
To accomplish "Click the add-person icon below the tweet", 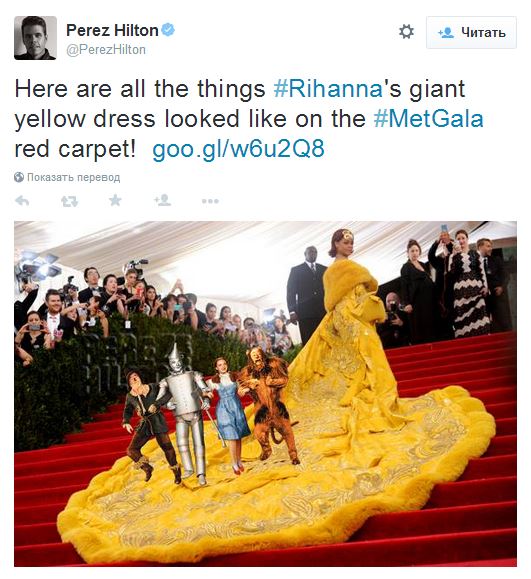I will point(162,200).
